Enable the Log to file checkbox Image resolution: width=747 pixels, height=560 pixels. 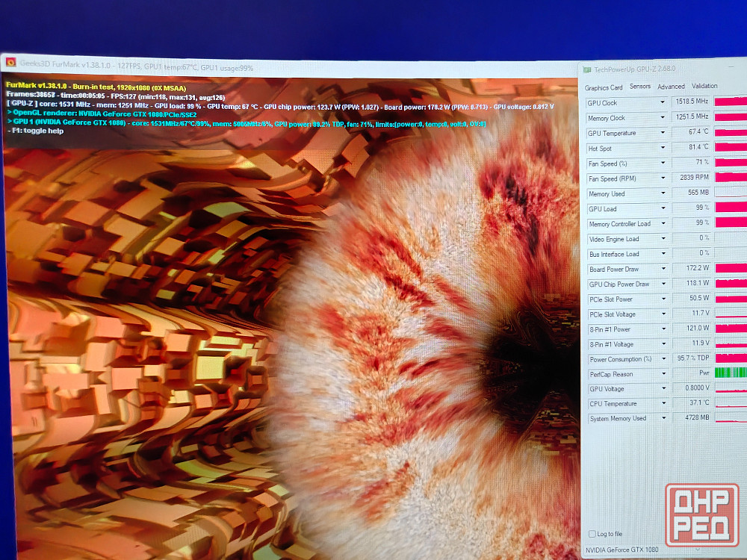coord(592,534)
